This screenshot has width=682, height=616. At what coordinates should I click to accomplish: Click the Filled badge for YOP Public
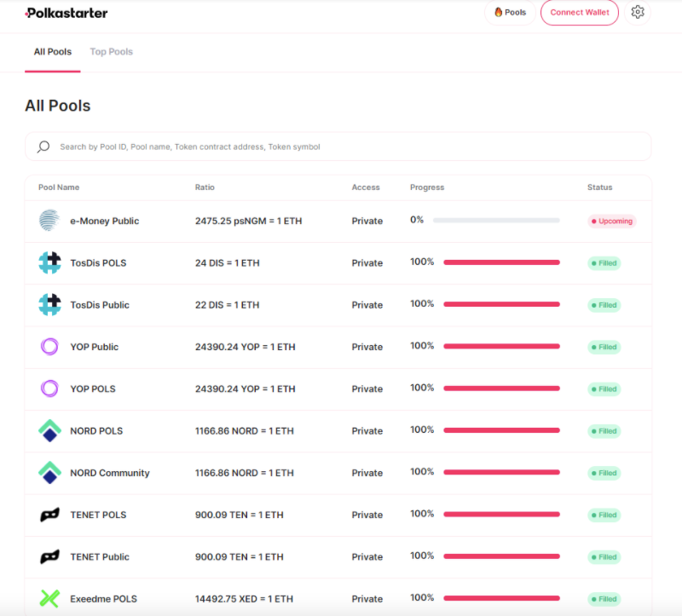(604, 347)
